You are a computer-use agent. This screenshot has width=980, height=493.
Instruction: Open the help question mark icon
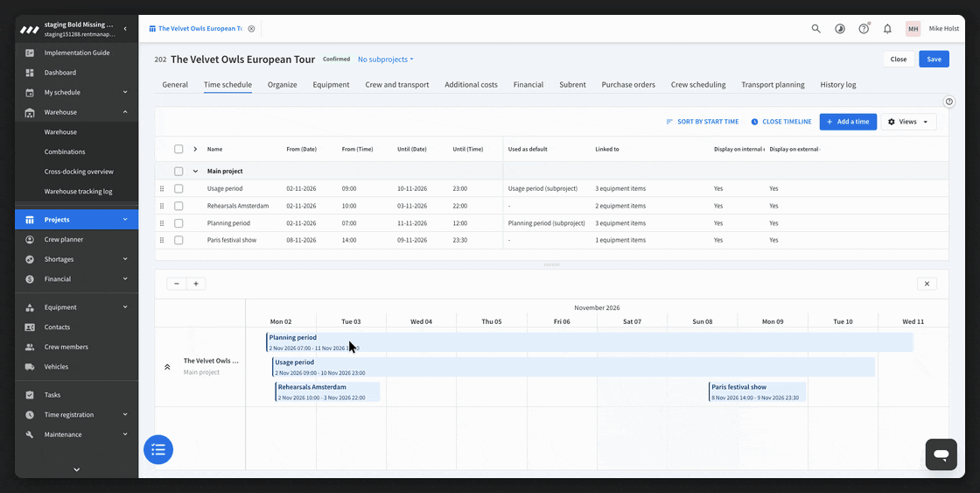(864, 29)
